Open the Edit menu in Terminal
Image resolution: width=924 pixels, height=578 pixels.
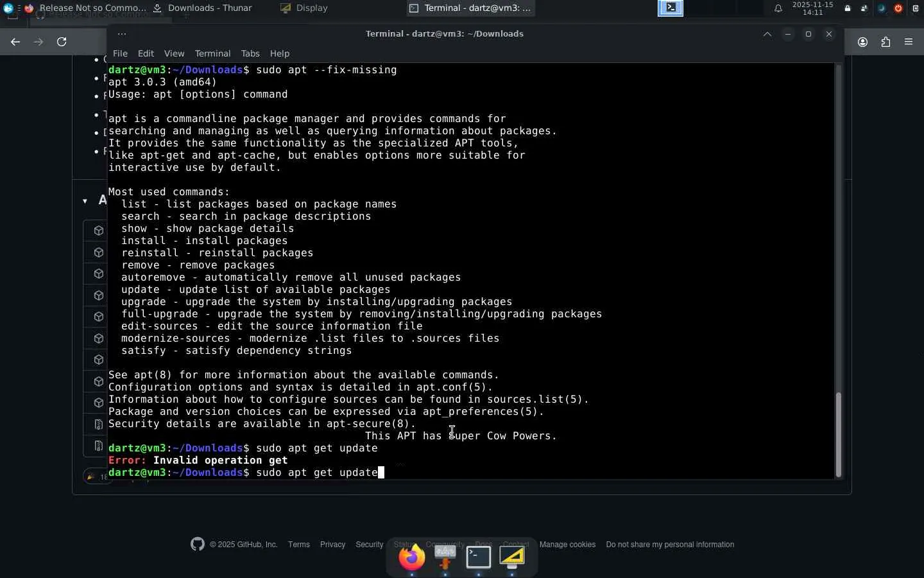[146, 53]
